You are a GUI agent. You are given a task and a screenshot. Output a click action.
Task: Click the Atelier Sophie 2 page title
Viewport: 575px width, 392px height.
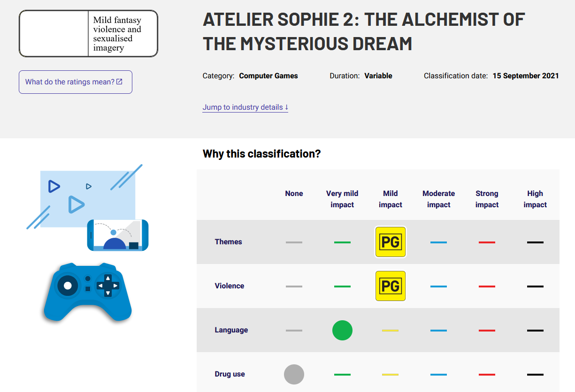pos(364,31)
